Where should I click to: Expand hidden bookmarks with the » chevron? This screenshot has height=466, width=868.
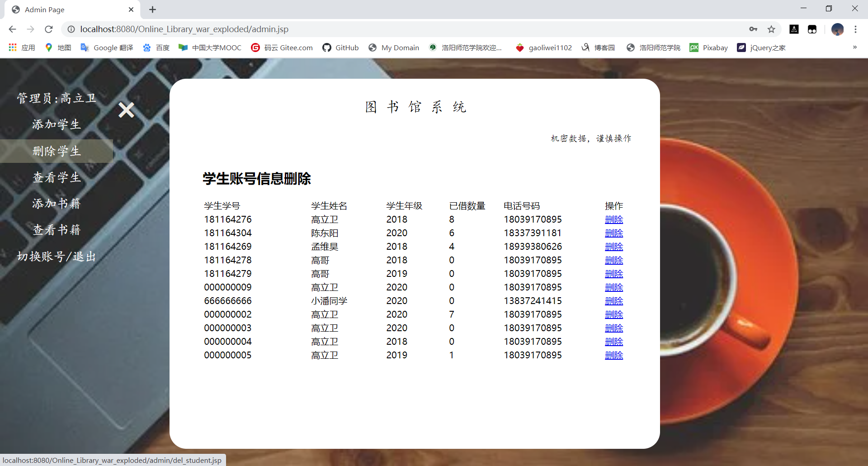[x=854, y=47]
